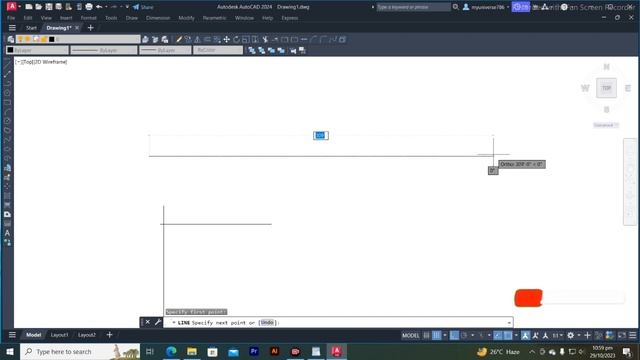The image size is (640, 360).
Task: Select the Trim tool icon
Action: [265, 39]
